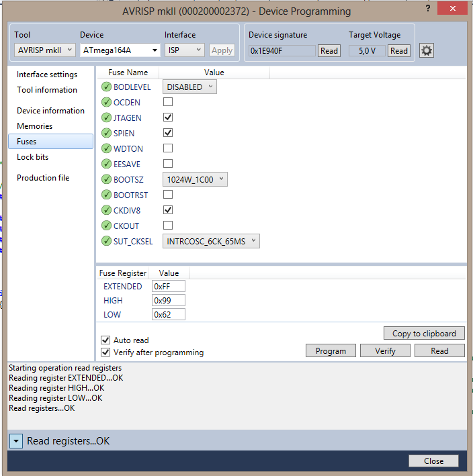Click the Value column header in fuse list
The width and height of the screenshot is (473, 476).
point(214,73)
